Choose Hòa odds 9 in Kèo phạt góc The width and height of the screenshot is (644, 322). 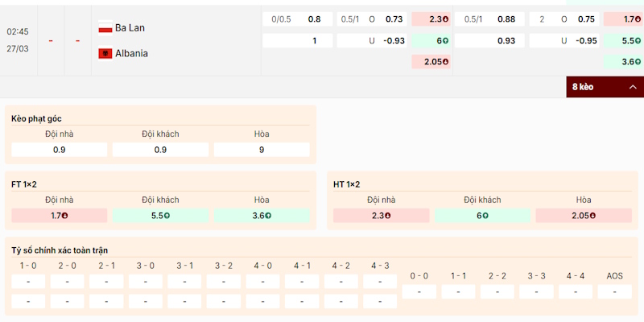(262, 150)
